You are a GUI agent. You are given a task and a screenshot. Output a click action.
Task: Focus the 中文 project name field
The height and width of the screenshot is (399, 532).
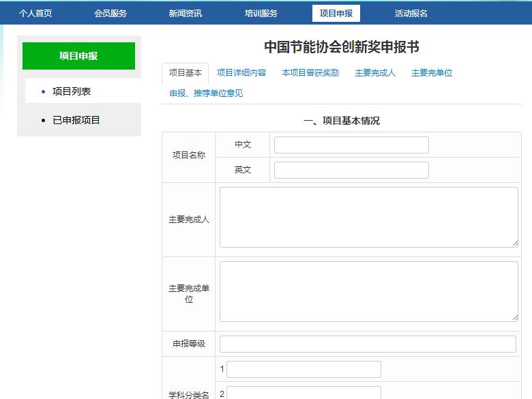(351, 145)
